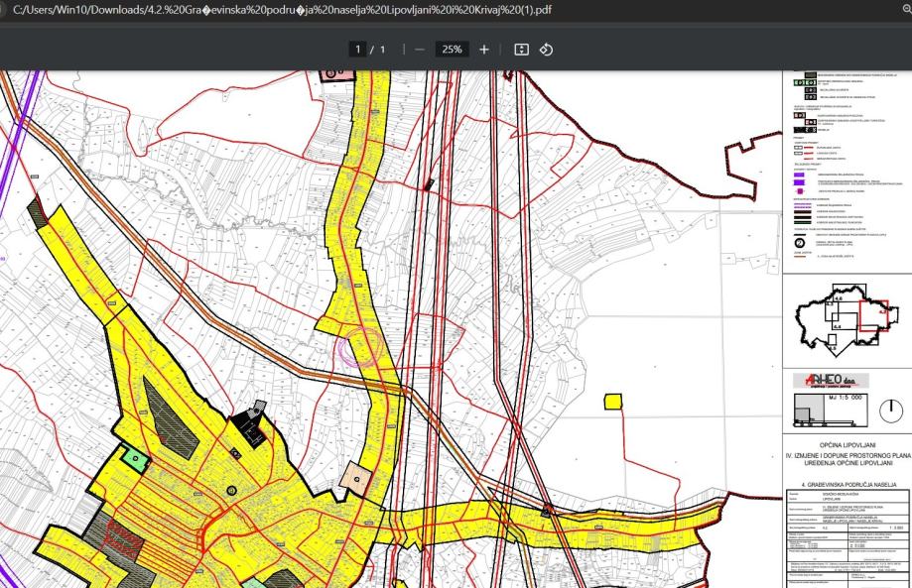
Task: Click the zoom out minus button
Action: 420,50
